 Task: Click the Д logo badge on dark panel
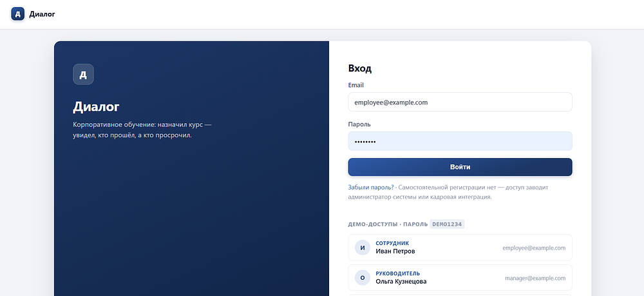click(x=83, y=74)
